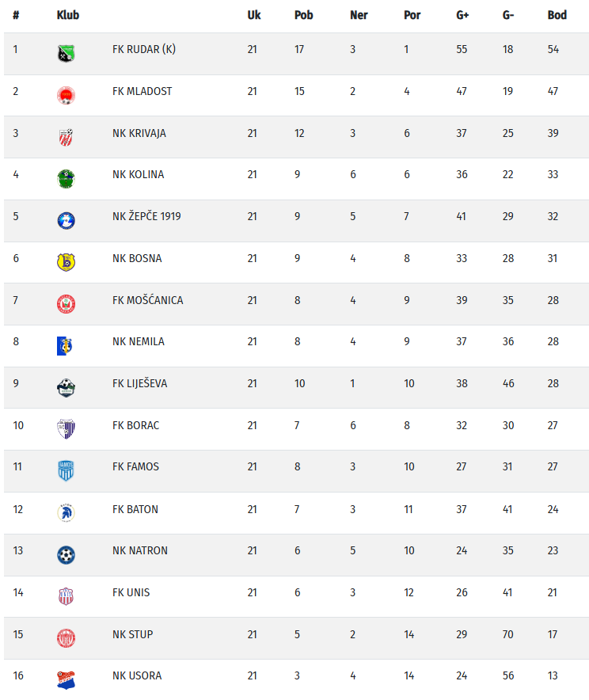This screenshot has width=589, height=700.
Task: Click the FK Mladost club logo
Action: coord(66,96)
